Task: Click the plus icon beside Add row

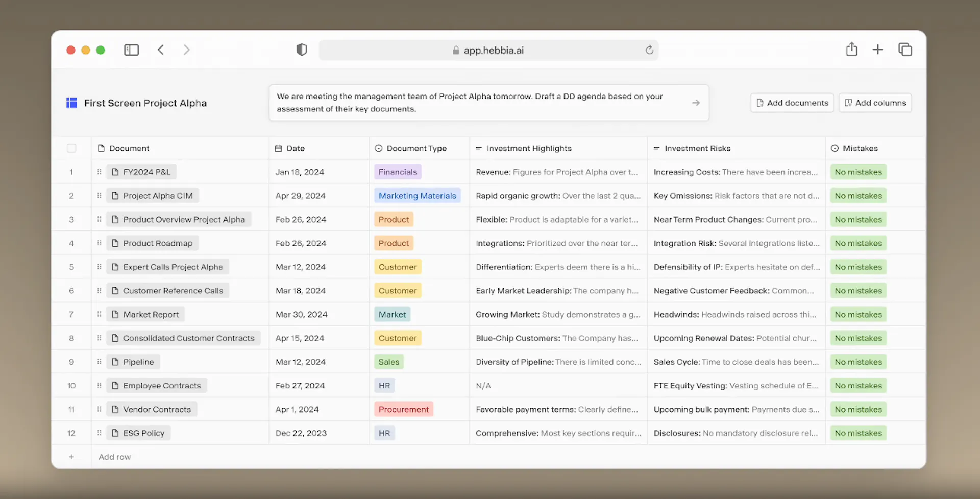Action: tap(71, 457)
